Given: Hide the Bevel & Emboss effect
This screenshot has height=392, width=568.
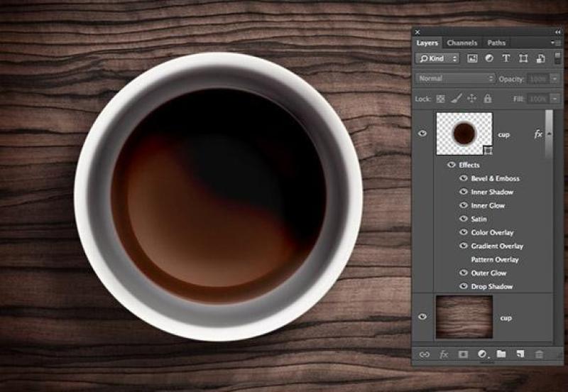Looking at the screenshot, I should pos(463,179).
